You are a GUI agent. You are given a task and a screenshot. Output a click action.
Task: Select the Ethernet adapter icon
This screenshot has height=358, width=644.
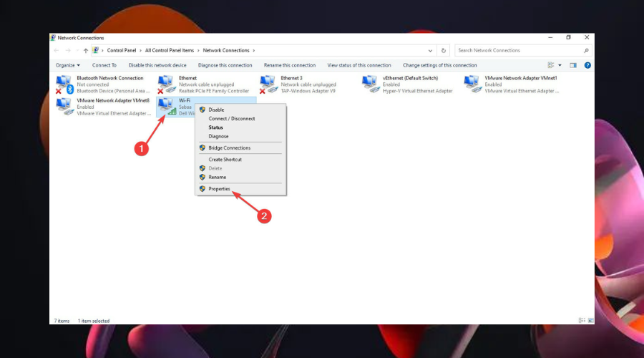[x=166, y=84]
